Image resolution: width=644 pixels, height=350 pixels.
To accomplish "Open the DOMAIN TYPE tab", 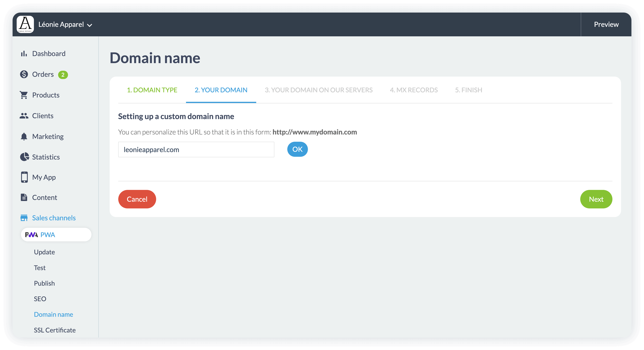I will point(152,90).
